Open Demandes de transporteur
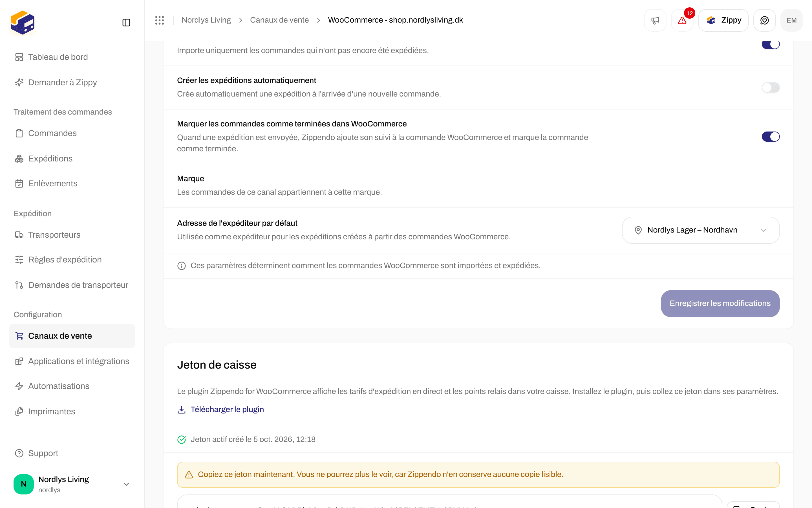This screenshot has width=812, height=508. pyautogui.click(x=72, y=285)
